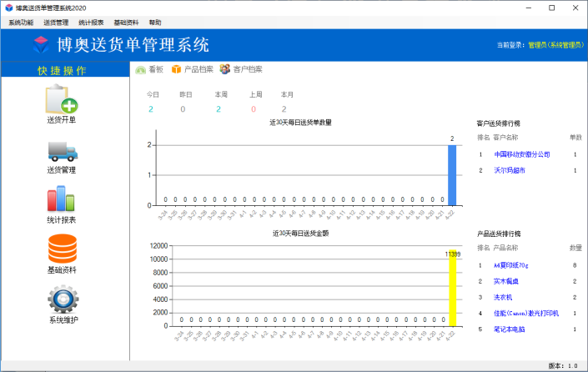The image size is (588, 372).
Task: Click the cube logo in blue banner
Action: point(41,45)
